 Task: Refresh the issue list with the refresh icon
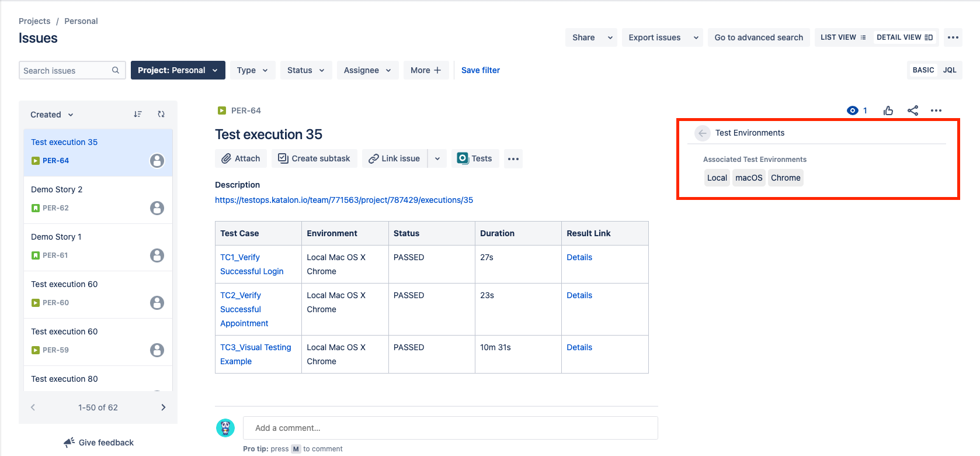[161, 114]
